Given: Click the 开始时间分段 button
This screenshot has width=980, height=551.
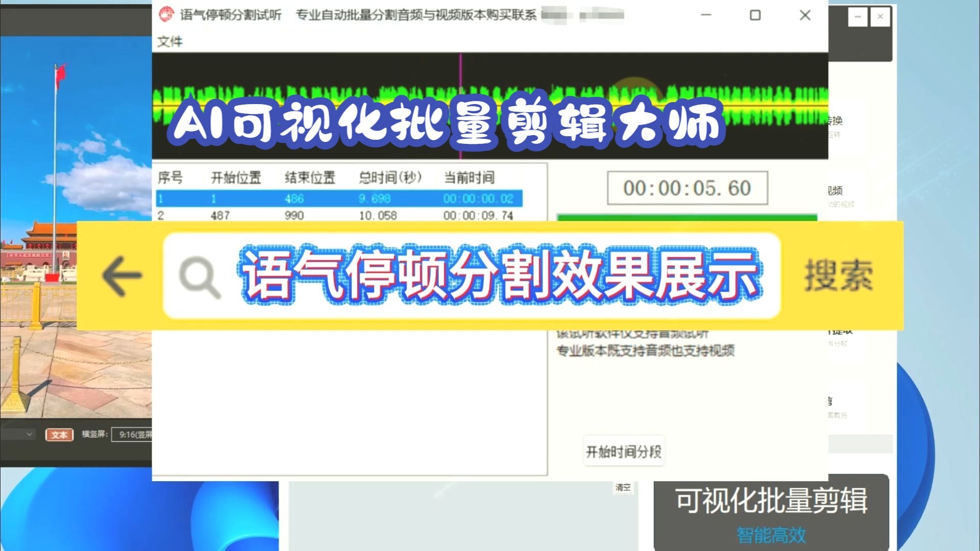Looking at the screenshot, I should 624,452.
